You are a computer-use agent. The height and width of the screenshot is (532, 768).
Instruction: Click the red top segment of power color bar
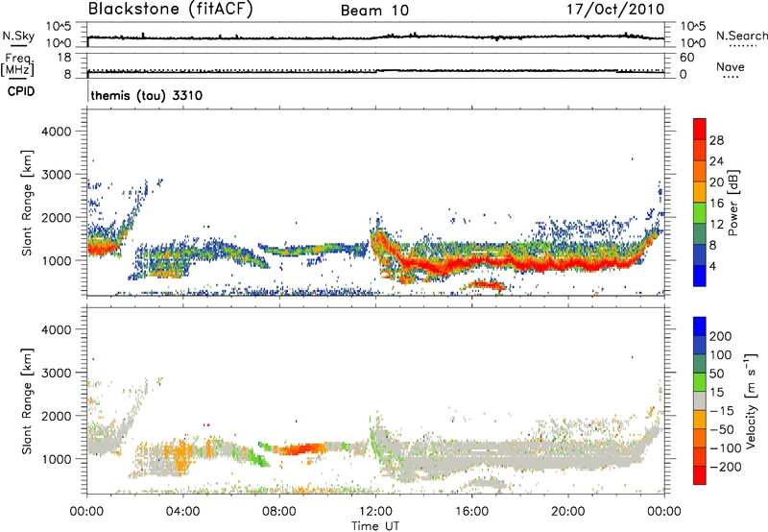(700, 129)
